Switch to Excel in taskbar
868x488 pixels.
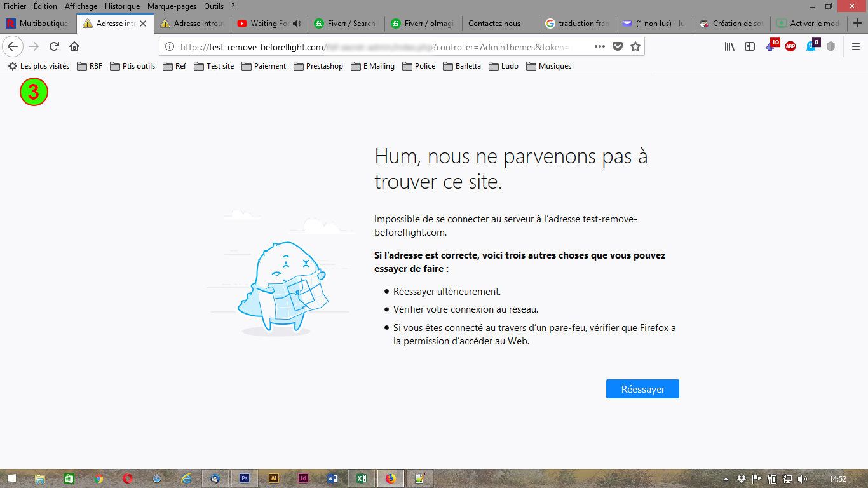tap(362, 478)
